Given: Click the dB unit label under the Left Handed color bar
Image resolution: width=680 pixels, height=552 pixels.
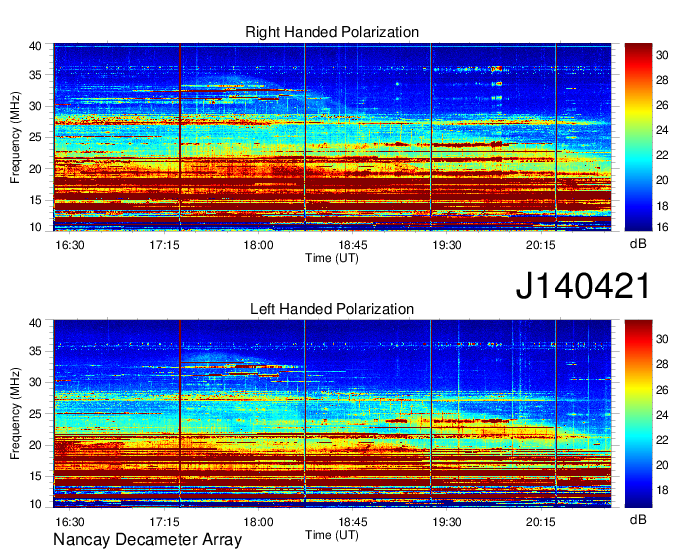Looking at the screenshot, I should [638, 519].
